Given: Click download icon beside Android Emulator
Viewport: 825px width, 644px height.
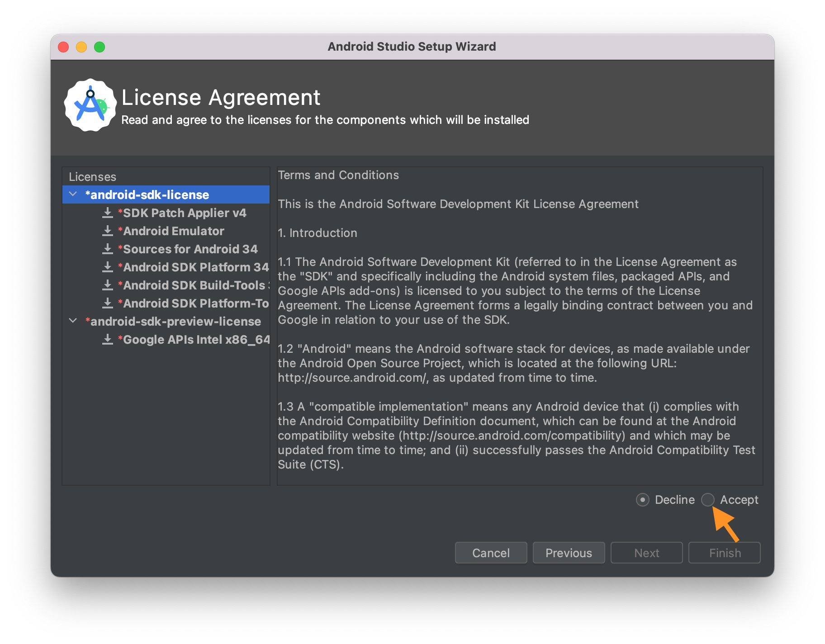Looking at the screenshot, I should click(x=108, y=231).
